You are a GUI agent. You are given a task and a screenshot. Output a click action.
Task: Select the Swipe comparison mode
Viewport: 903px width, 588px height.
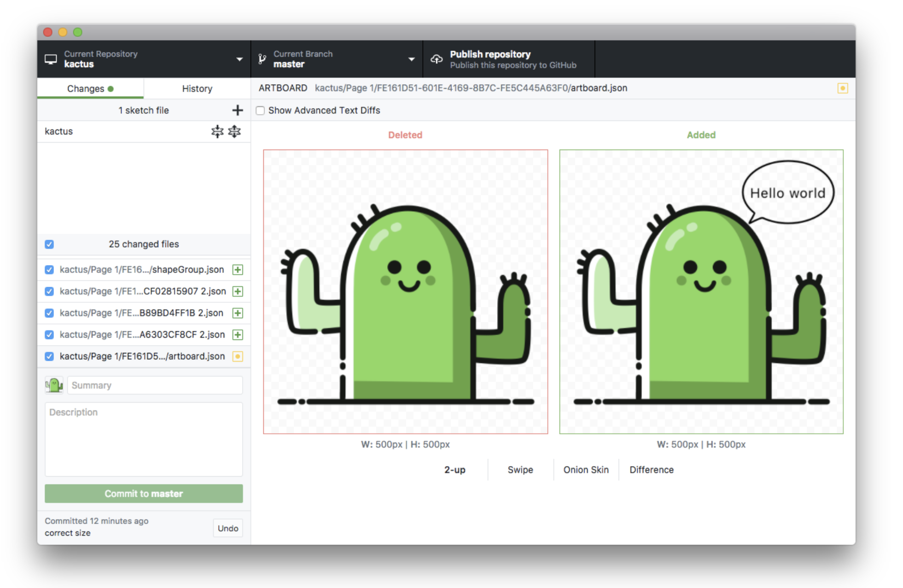pos(520,470)
